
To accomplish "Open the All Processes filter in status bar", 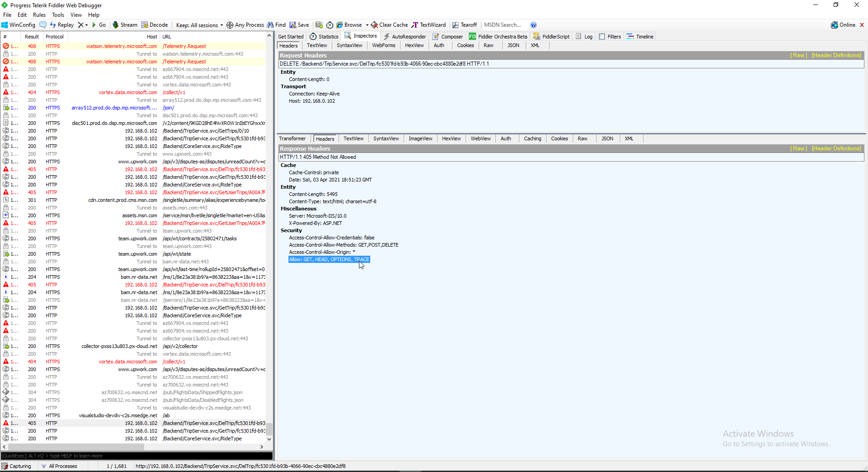I will [59, 466].
